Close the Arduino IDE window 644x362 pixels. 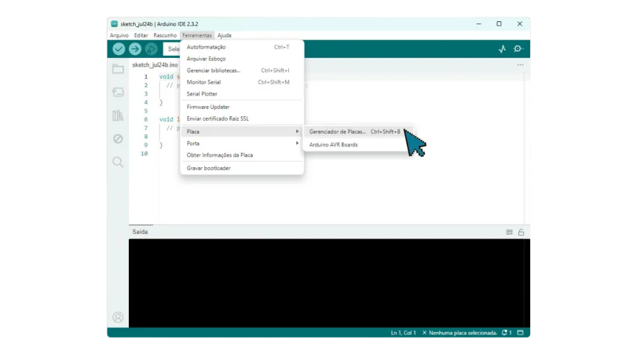[x=519, y=24]
